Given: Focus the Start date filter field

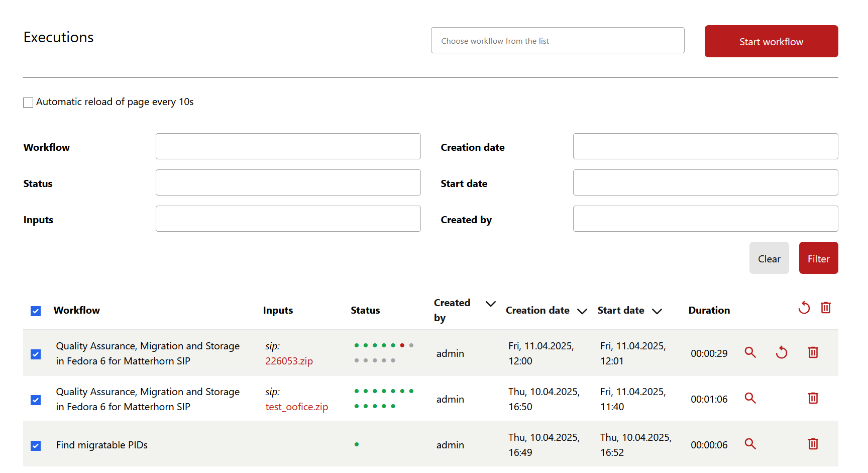Looking at the screenshot, I should [705, 182].
